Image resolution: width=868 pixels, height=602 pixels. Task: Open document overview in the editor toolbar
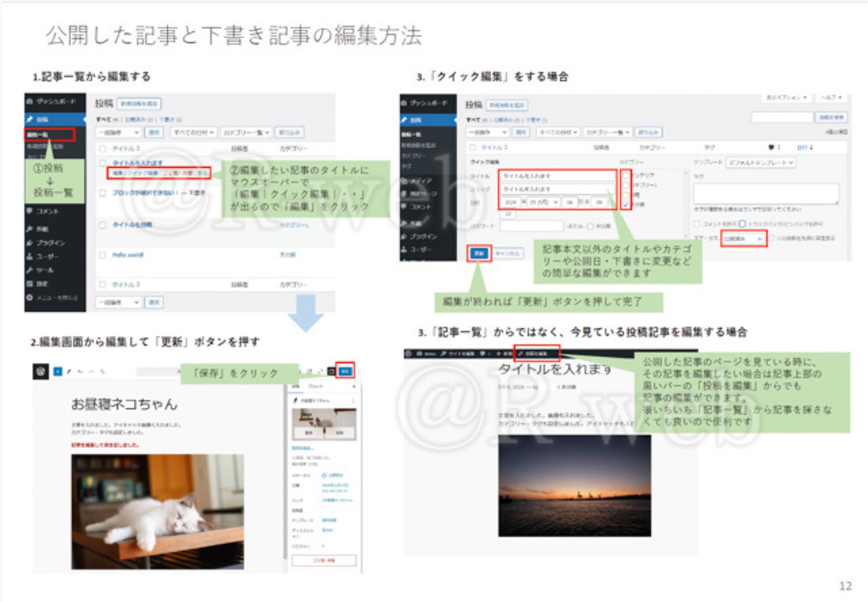pos(102,371)
